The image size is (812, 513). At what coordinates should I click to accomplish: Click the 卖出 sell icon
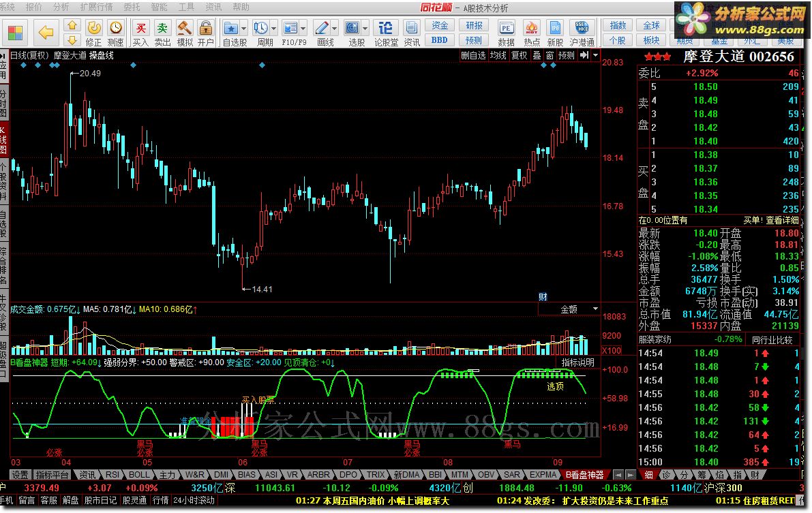click(x=163, y=27)
